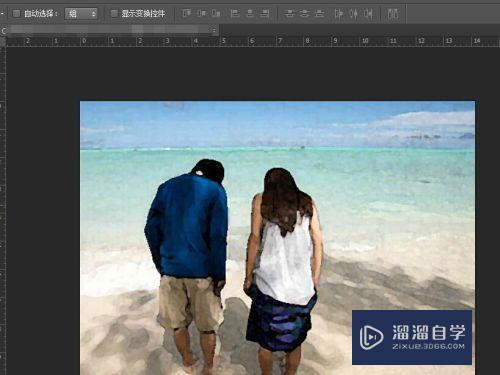
Task: Enable the 自动选择 auto-select checkbox
Action: coord(16,14)
